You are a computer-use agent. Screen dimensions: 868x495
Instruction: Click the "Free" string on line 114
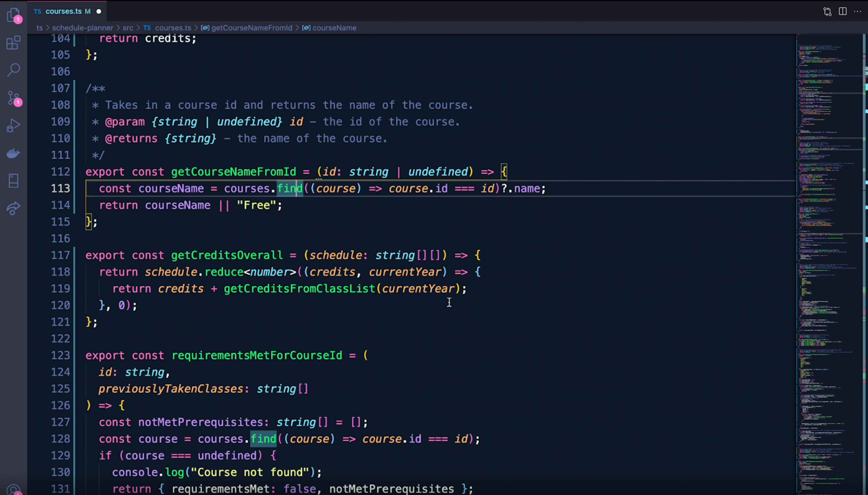tap(257, 205)
